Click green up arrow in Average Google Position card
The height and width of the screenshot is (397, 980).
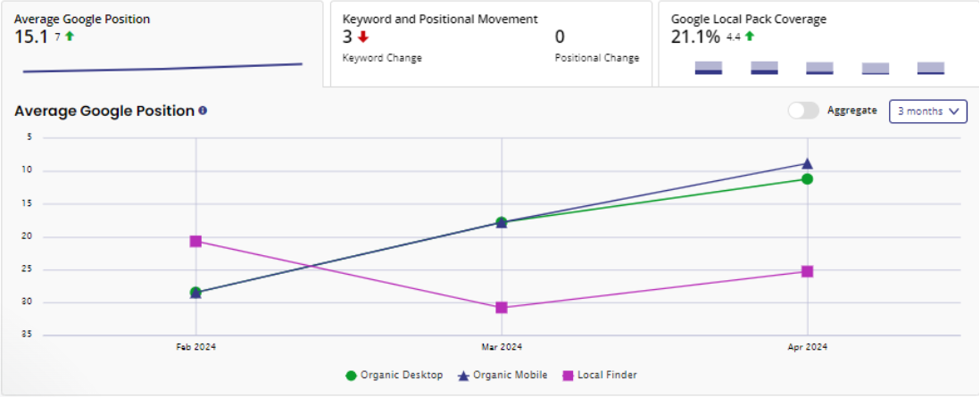pyautogui.click(x=69, y=37)
